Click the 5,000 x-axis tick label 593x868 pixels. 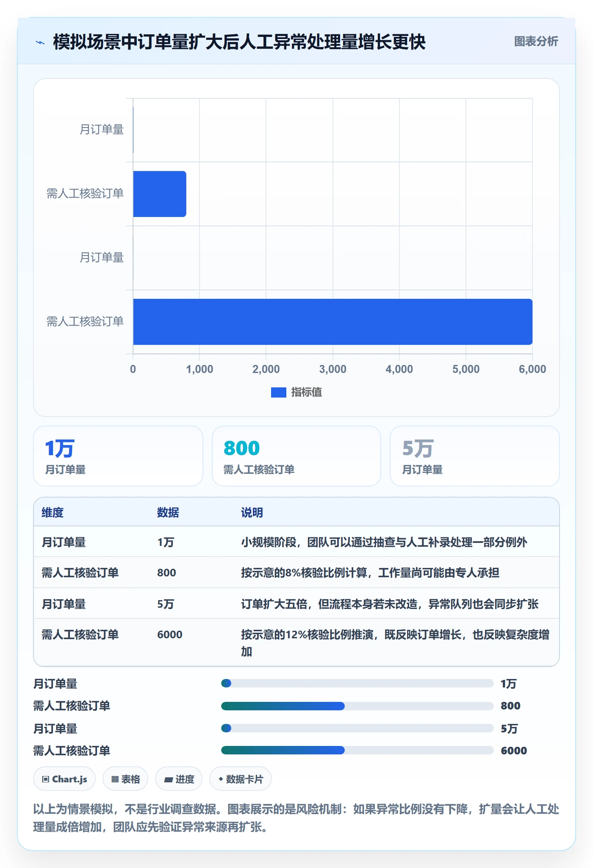466,369
